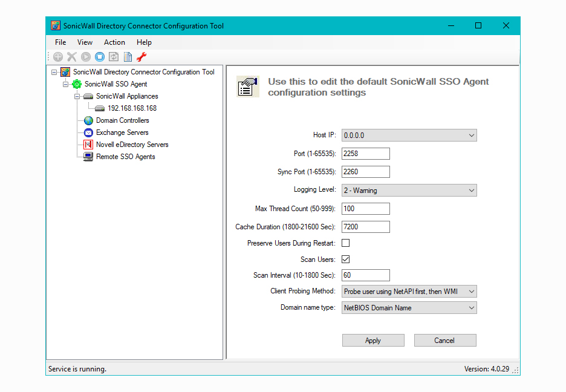Toggle Preserve Users During Restart checkbox
The height and width of the screenshot is (392, 566).
tap(345, 243)
